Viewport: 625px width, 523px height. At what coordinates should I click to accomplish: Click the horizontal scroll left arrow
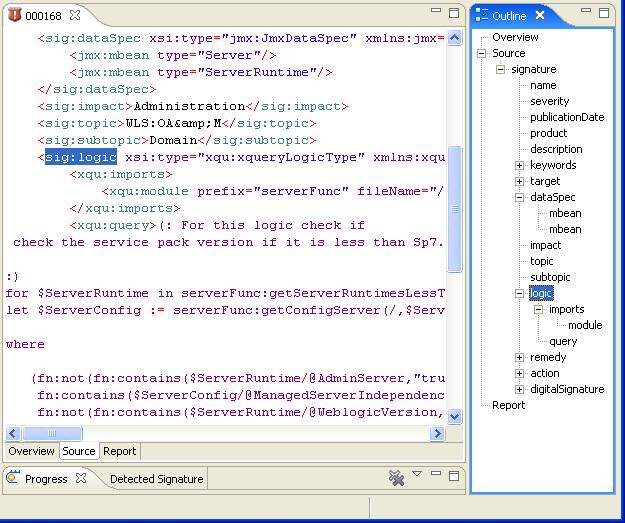[13, 433]
